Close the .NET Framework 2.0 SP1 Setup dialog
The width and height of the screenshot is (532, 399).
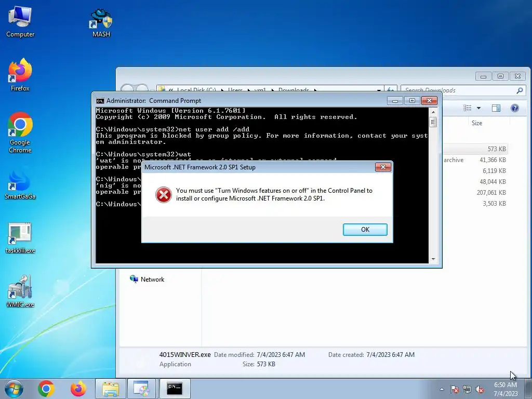(x=383, y=167)
